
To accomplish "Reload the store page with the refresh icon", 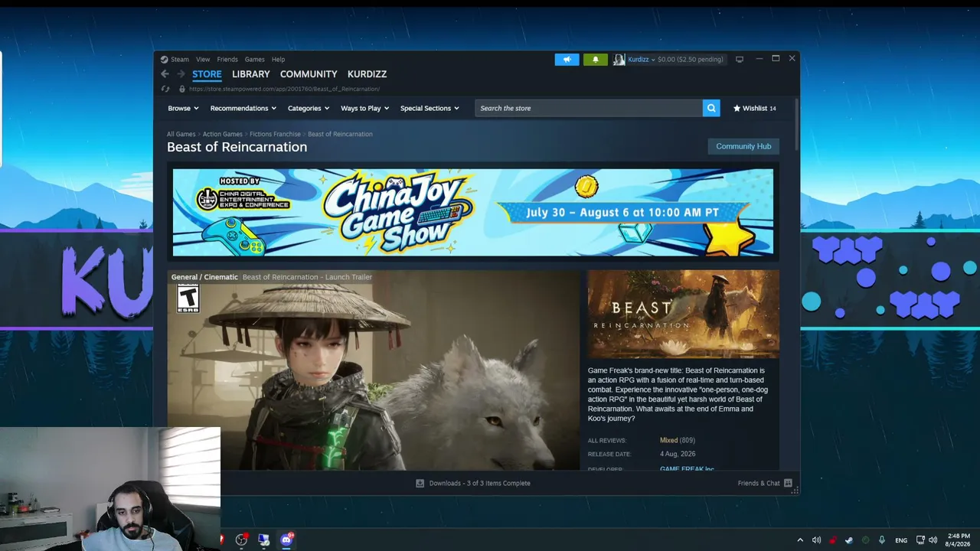I will click(165, 89).
